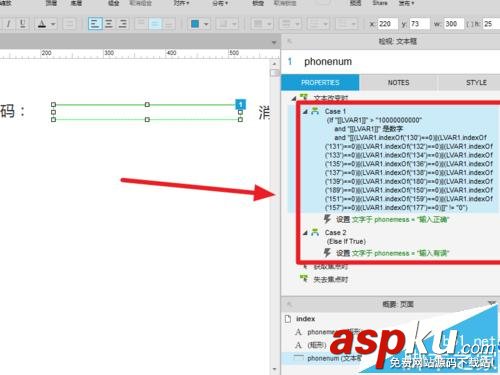Screen dimensions: 500x375
Task: Click lightning icon beside 输入正确 action
Action: [x=327, y=219]
